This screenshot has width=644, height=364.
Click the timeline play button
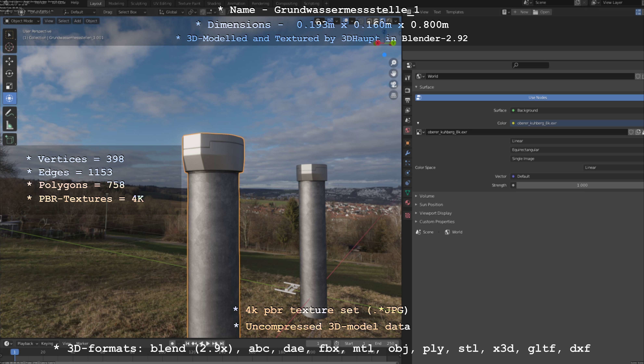click(x=208, y=344)
